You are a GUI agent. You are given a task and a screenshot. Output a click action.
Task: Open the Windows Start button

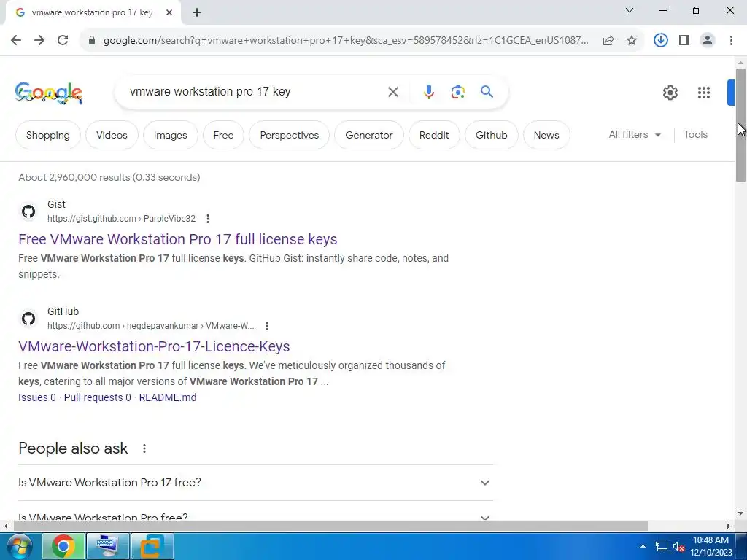(19, 545)
